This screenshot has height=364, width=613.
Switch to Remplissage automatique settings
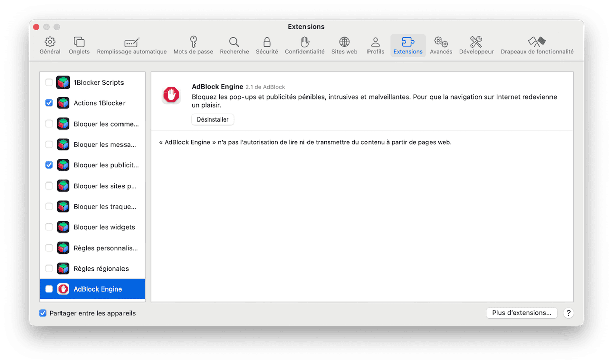coord(132,45)
